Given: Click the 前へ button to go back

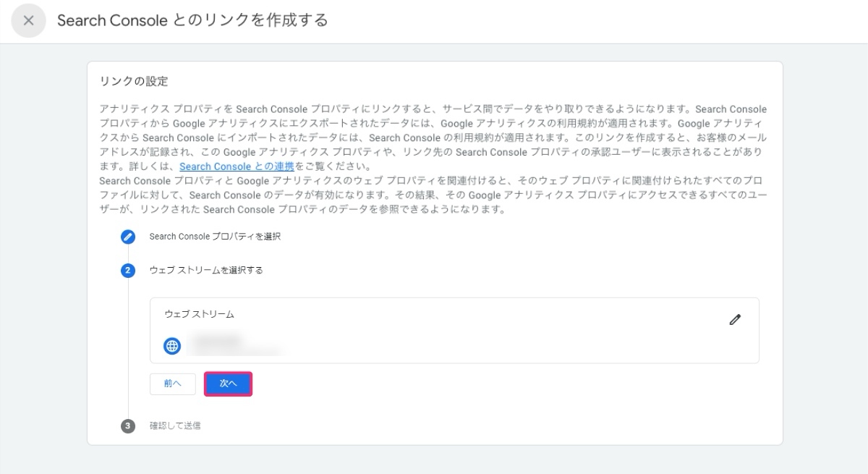Looking at the screenshot, I should tap(172, 384).
